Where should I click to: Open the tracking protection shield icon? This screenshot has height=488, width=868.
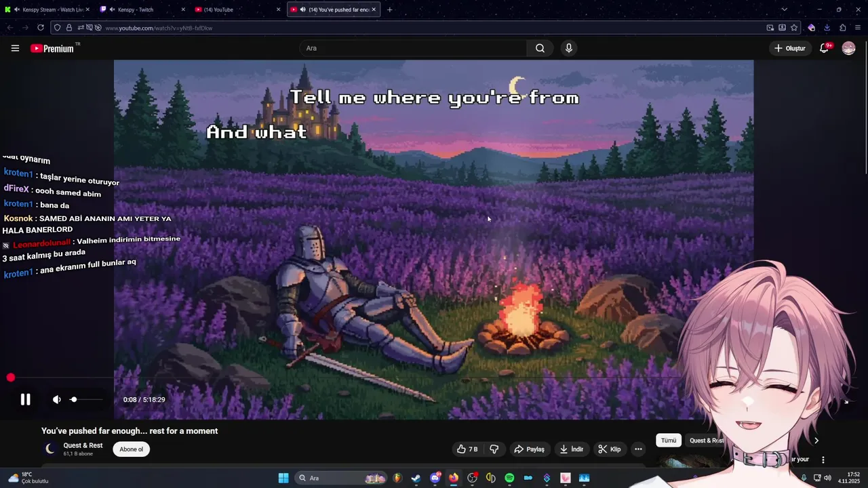pos(57,28)
